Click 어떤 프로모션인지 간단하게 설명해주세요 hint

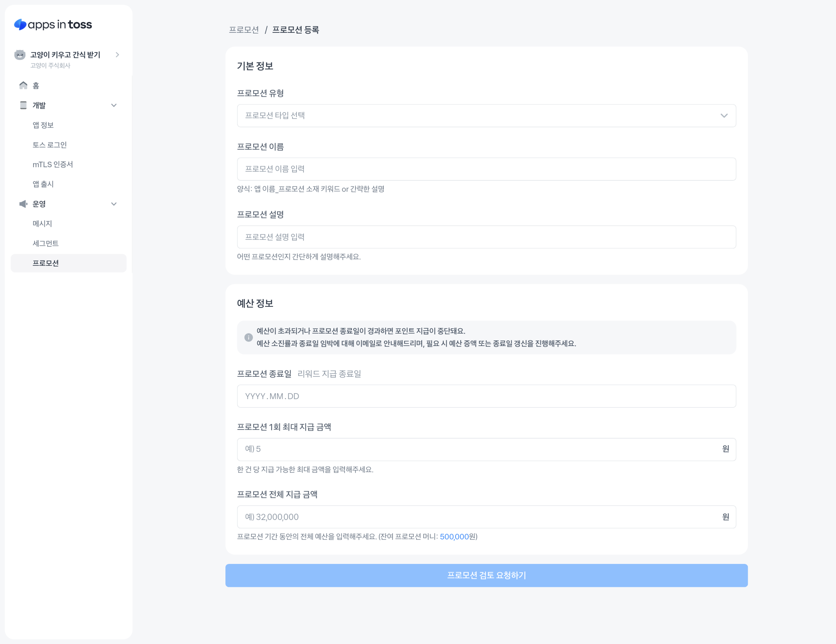(x=299, y=257)
